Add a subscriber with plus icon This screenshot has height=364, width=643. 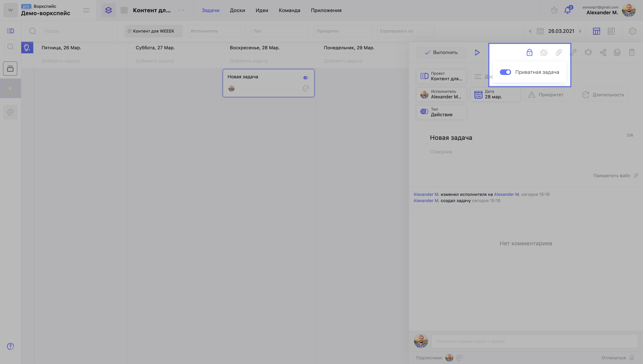459,358
